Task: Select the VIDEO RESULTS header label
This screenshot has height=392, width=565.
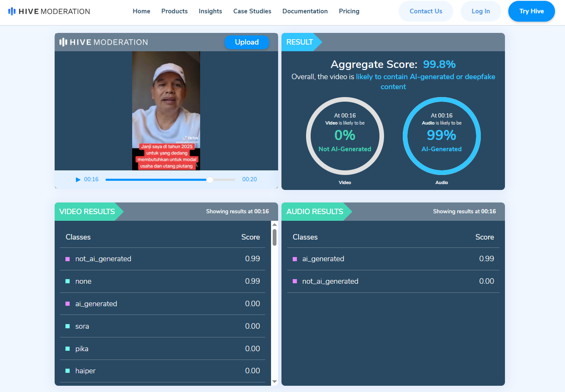Action: tap(87, 212)
